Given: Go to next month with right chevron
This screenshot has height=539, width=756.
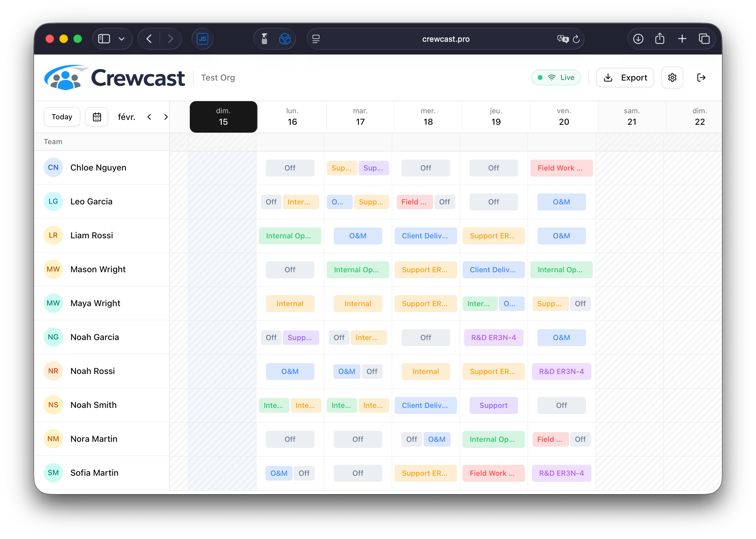Looking at the screenshot, I should pyautogui.click(x=166, y=117).
